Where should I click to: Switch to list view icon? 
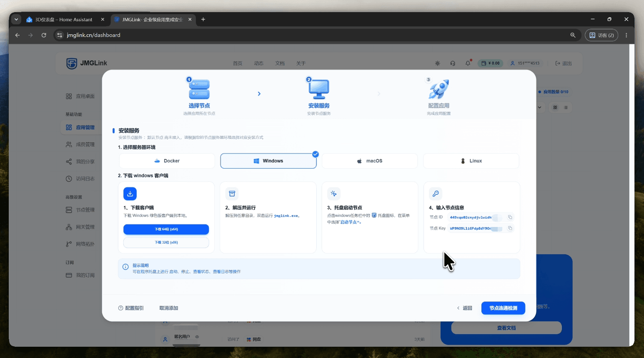566,108
